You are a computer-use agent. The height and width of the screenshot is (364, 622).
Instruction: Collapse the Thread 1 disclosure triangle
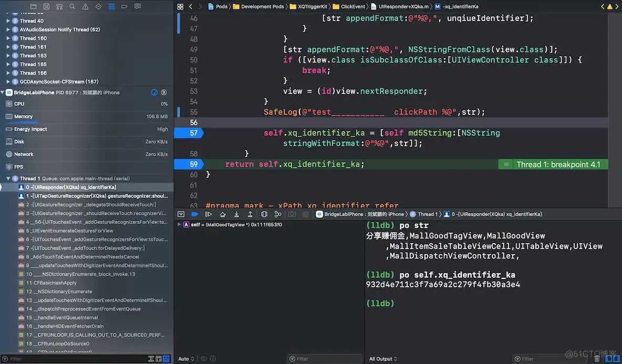pyautogui.click(x=8, y=179)
